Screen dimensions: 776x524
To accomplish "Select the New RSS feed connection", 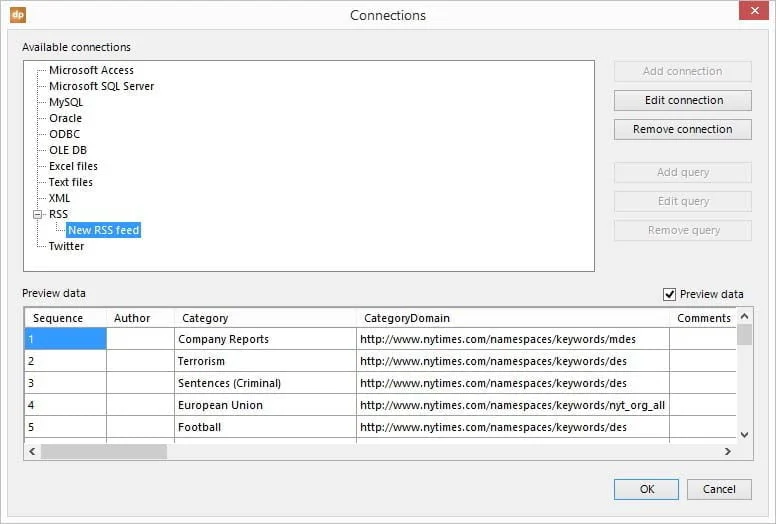I will (x=103, y=230).
